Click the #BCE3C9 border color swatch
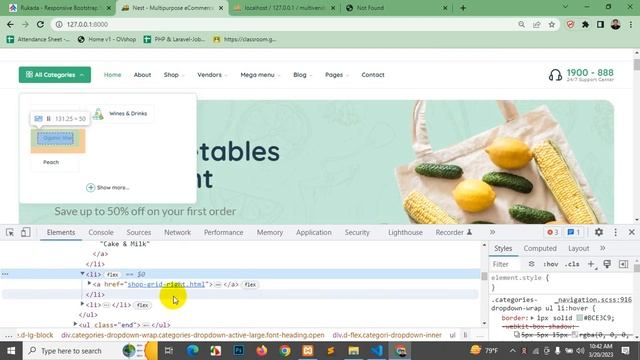The image size is (640, 360). coord(580,318)
